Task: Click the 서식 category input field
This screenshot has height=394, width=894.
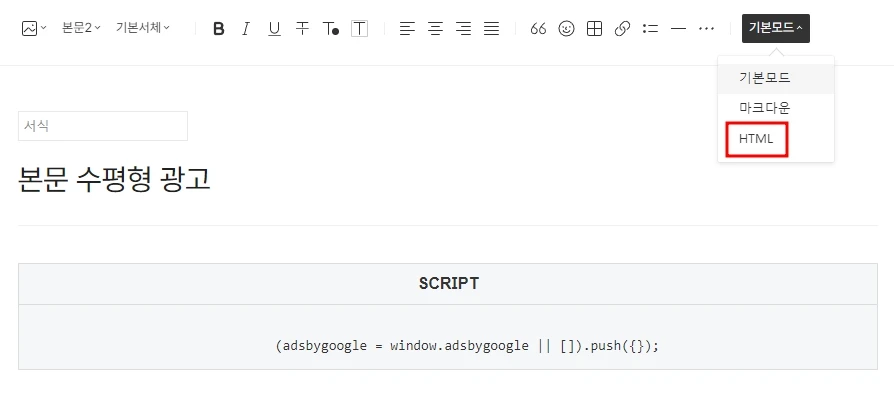Action: pyautogui.click(x=103, y=126)
